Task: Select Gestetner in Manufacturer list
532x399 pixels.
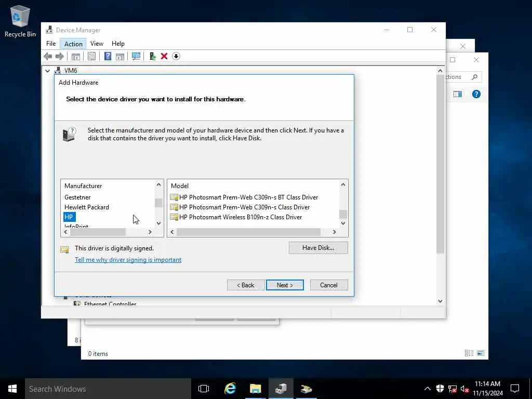Action: [77, 197]
